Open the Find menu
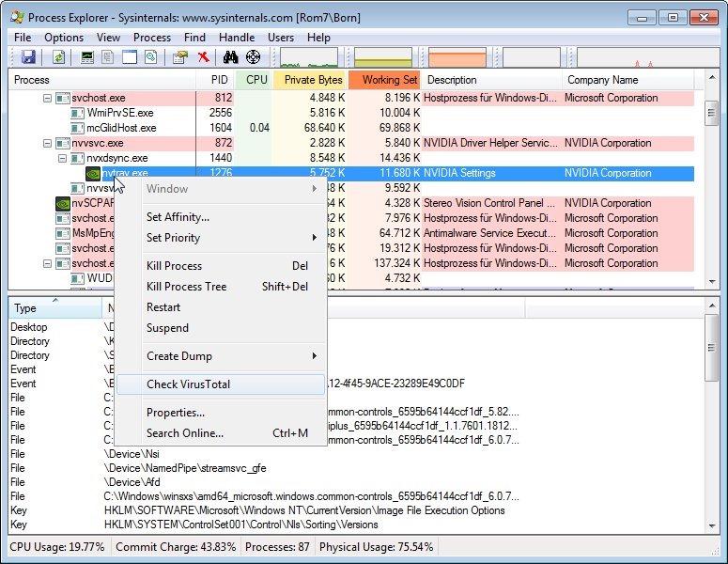The image size is (728, 564). (x=194, y=38)
